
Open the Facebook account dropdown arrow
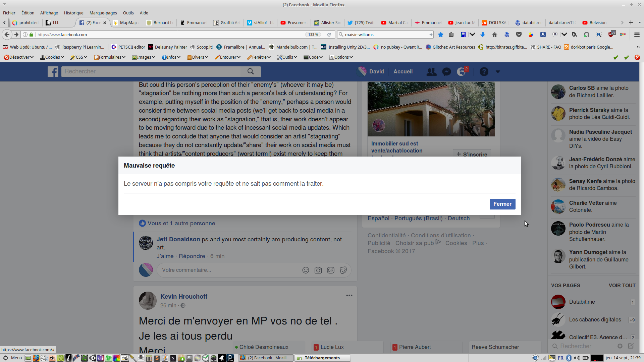tap(498, 71)
